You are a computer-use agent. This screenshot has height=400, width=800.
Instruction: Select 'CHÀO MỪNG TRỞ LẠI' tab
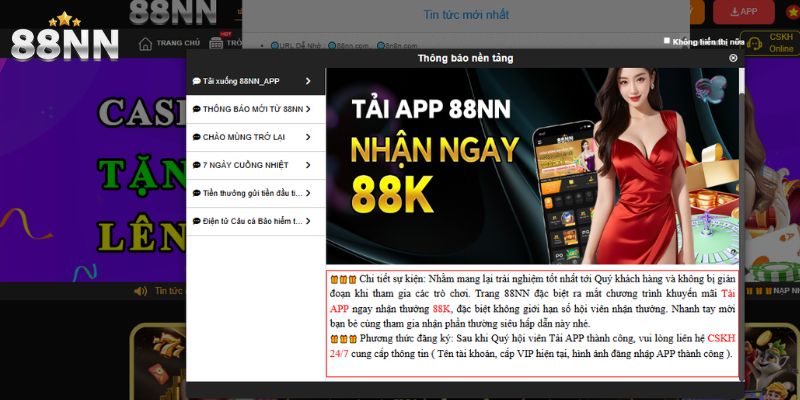pos(255,137)
